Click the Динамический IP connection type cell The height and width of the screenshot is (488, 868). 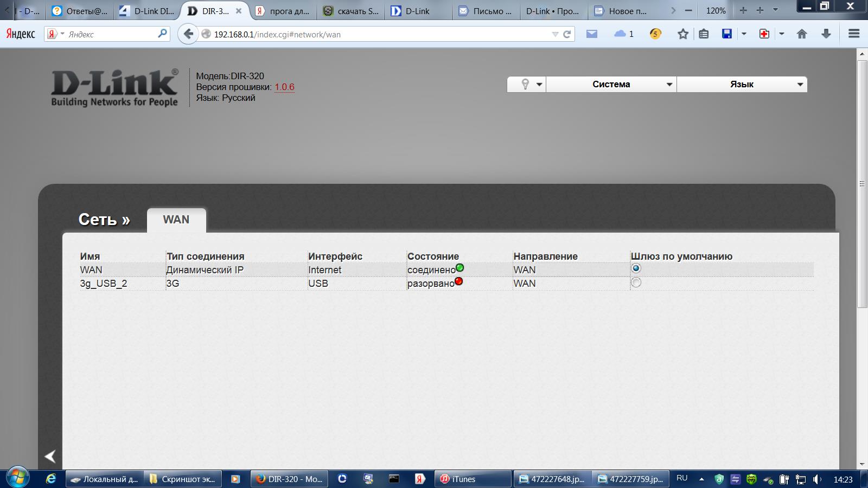[x=205, y=269]
